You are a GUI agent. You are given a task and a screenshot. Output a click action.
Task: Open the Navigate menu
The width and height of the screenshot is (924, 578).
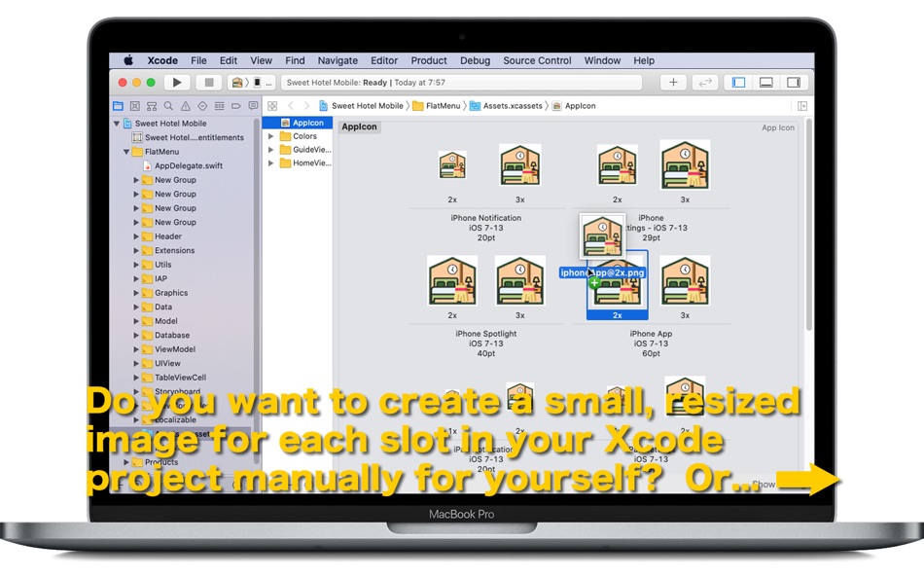coord(338,60)
